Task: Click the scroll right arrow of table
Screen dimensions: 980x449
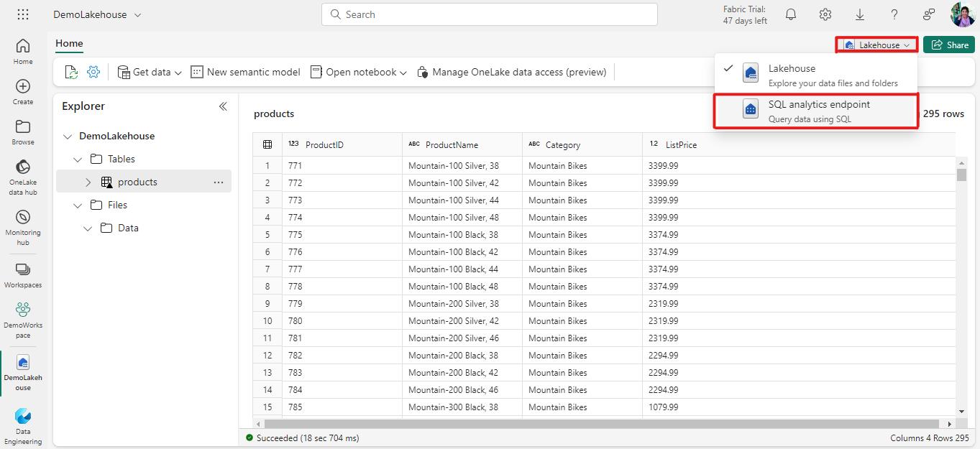Action: (951, 424)
